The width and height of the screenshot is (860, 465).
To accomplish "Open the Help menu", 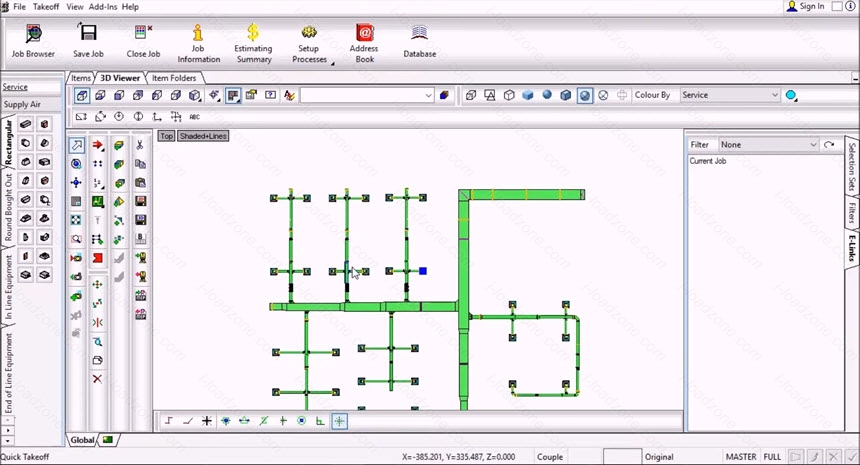I will (x=130, y=7).
